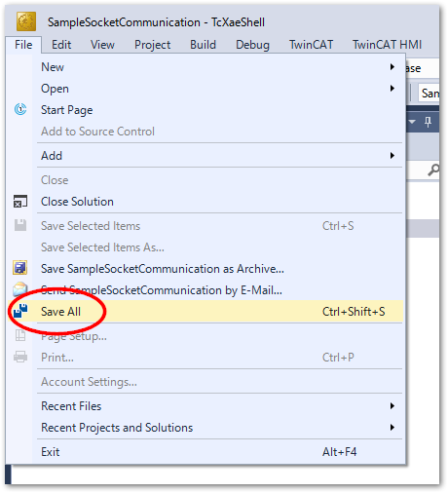The height and width of the screenshot is (493, 448).
Task: Click the Close Solution icon
Action: point(20,202)
